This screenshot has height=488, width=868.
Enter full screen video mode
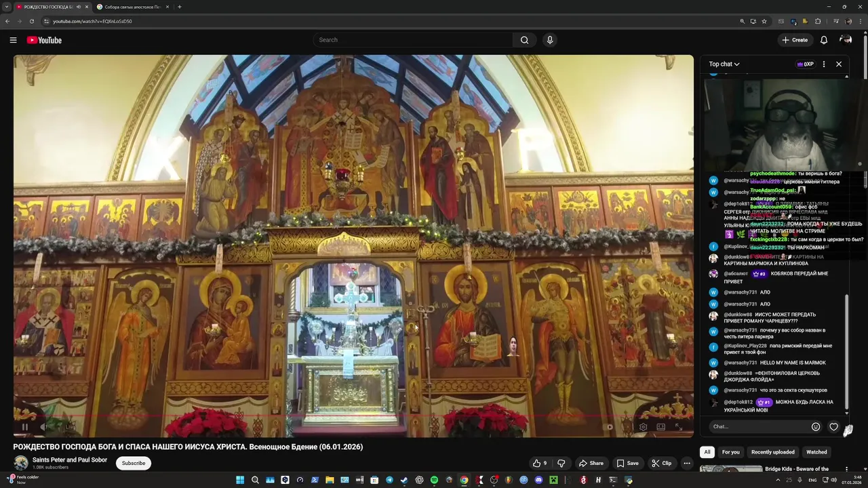[678, 427]
